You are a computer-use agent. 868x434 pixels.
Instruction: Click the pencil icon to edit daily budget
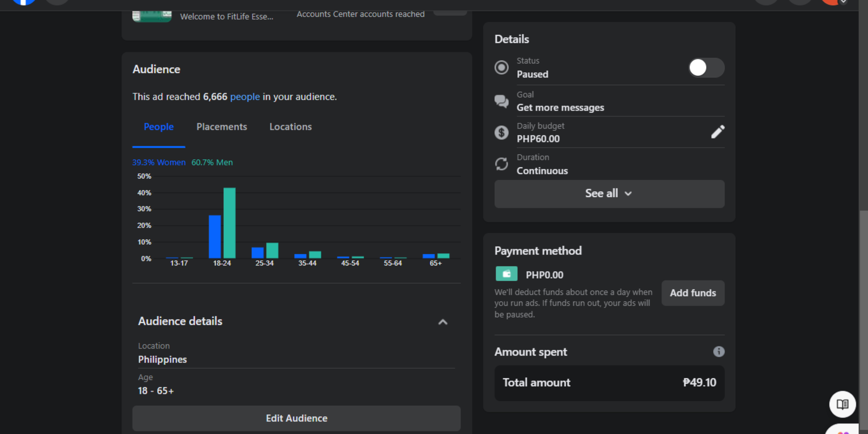(x=717, y=132)
